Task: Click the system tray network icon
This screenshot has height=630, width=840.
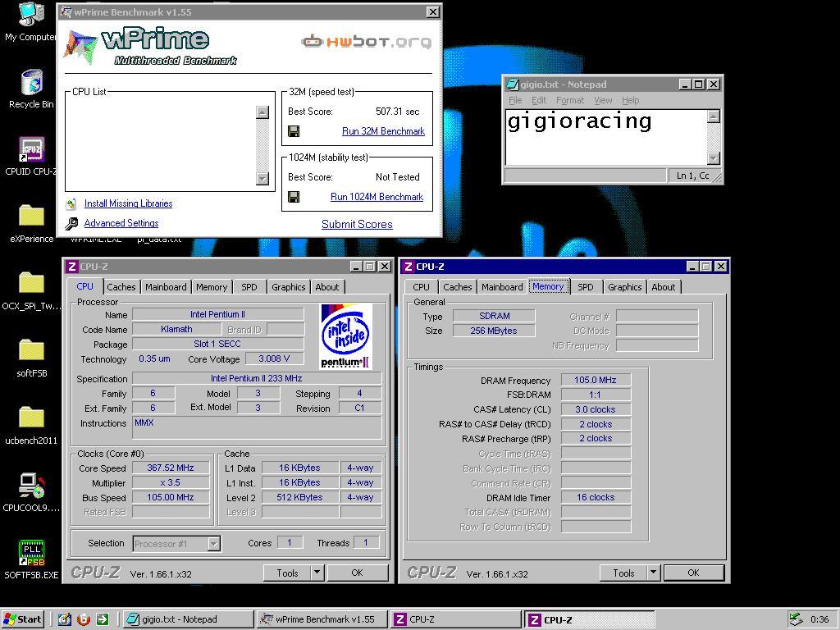Action: 796,619
